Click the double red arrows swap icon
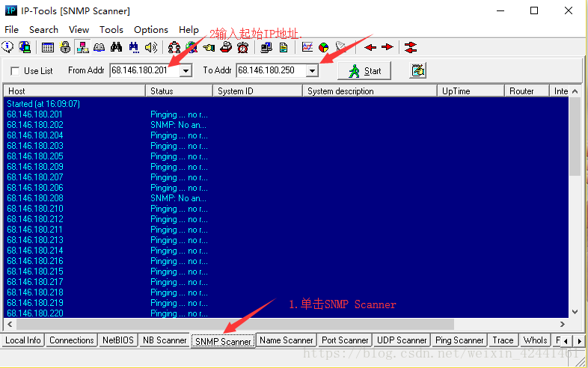This screenshot has height=368, width=588. coord(411,47)
